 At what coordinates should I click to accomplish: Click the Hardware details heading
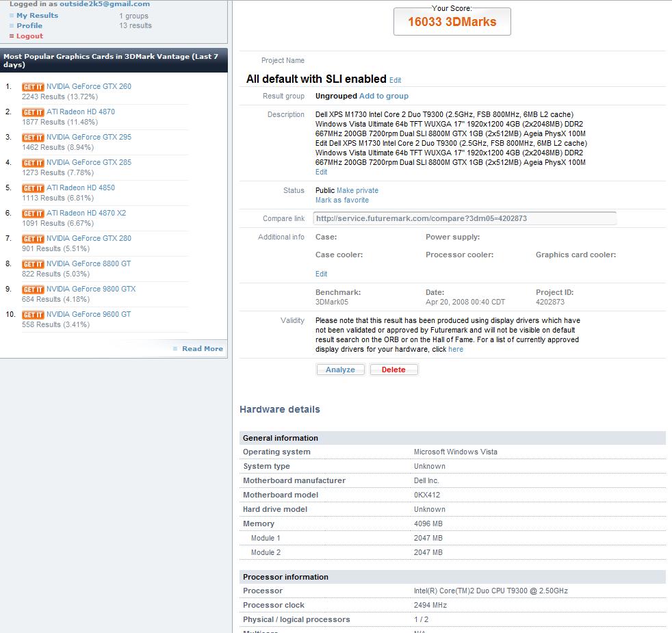point(279,409)
